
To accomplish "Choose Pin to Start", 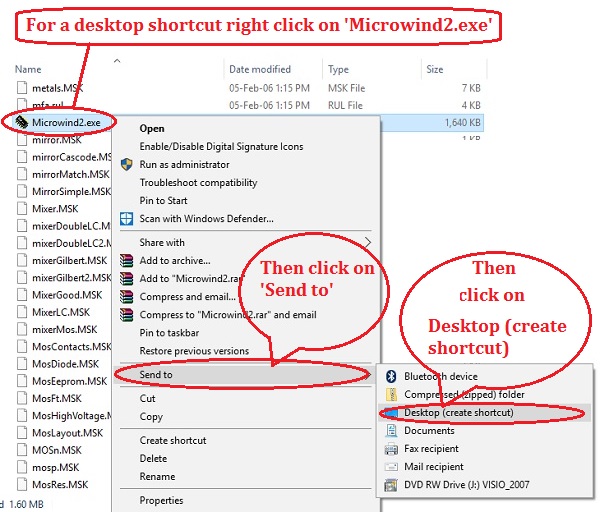I will pyautogui.click(x=163, y=201).
